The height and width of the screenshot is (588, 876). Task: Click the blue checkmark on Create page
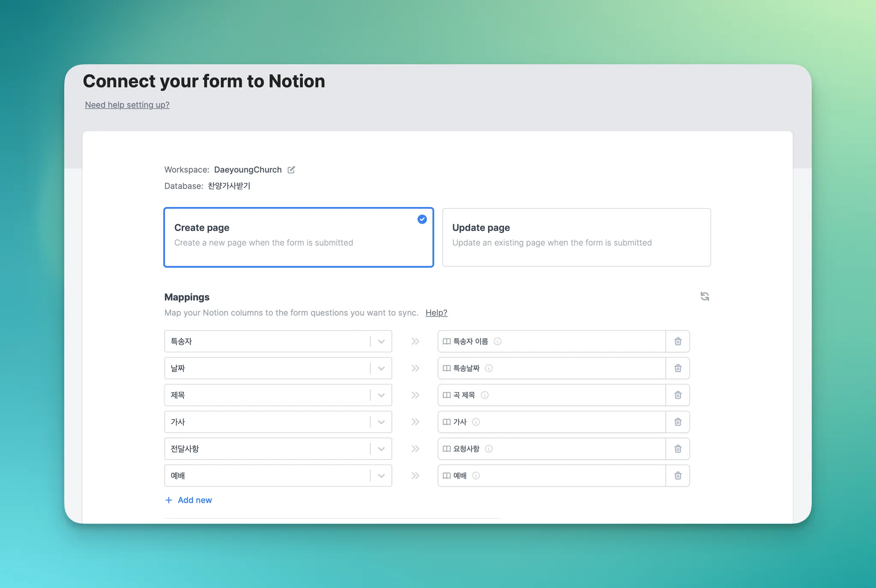click(x=422, y=219)
